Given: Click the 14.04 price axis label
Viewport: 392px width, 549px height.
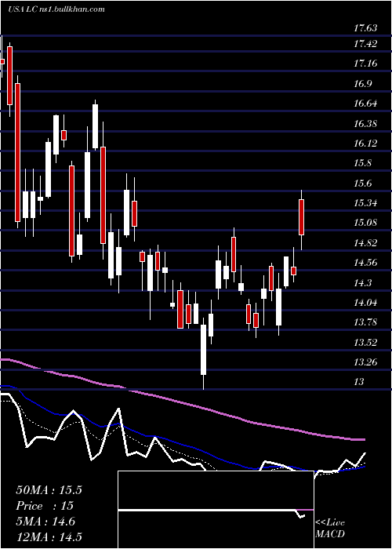Looking at the screenshot, I should pyautogui.click(x=365, y=302).
